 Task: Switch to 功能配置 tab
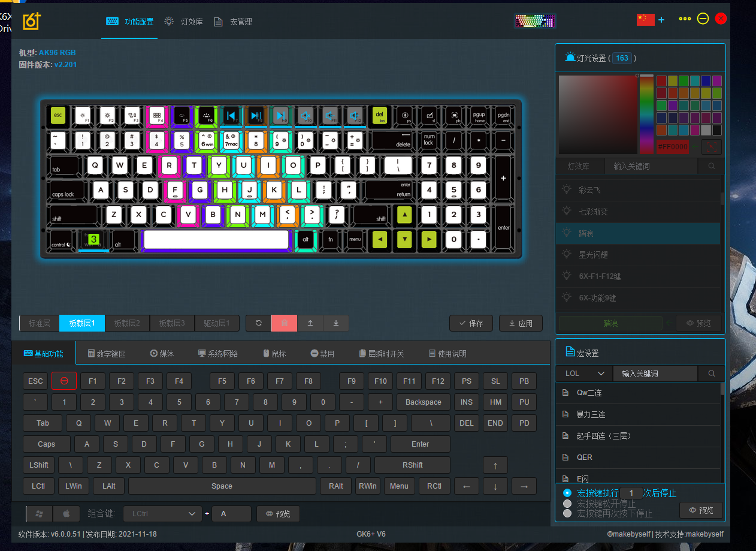[x=129, y=22]
